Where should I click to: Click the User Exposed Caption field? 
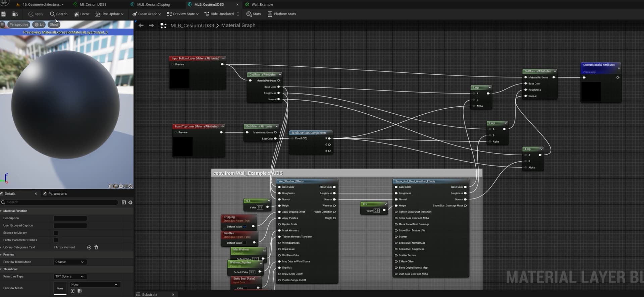tap(70, 226)
